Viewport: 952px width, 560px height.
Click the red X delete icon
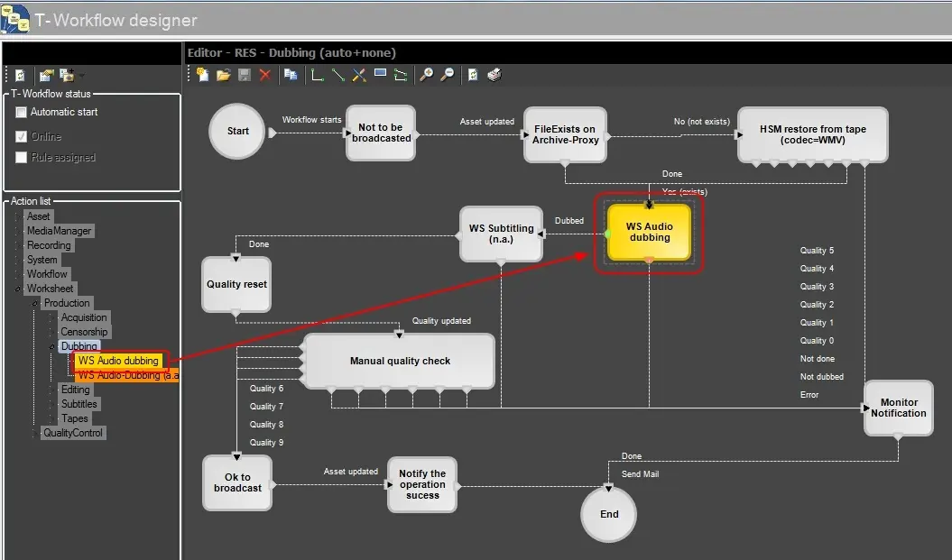click(265, 75)
